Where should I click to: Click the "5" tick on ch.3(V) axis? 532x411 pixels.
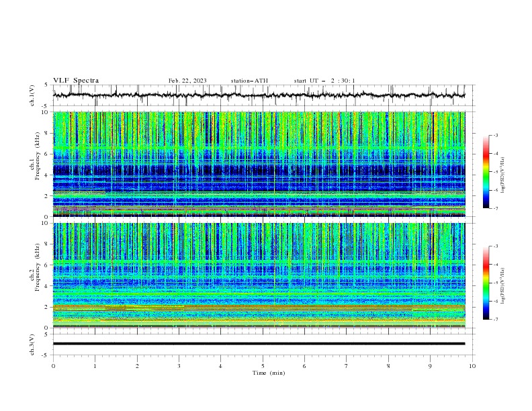click(x=46, y=334)
